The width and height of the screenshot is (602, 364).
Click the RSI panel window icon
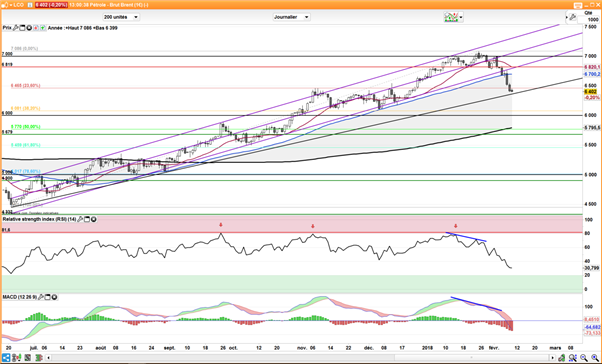(x=87, y=219)
